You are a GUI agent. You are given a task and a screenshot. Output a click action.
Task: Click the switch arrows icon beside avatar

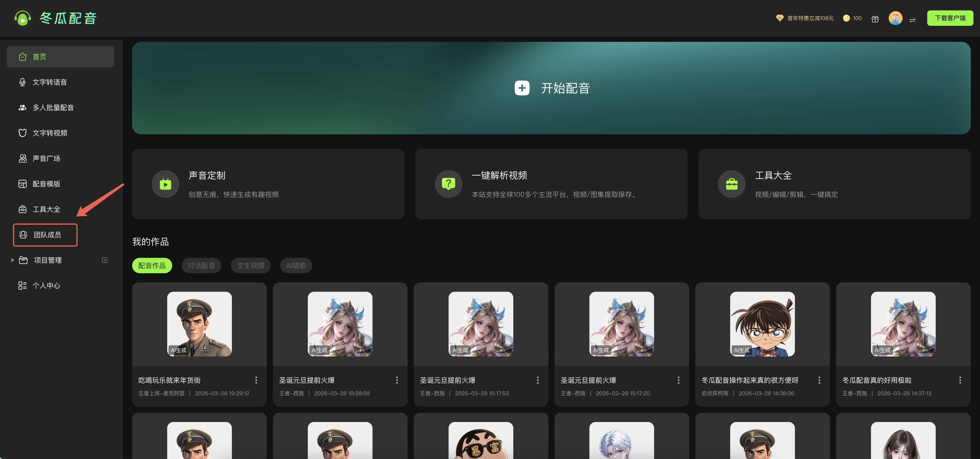tap(912, 20)
